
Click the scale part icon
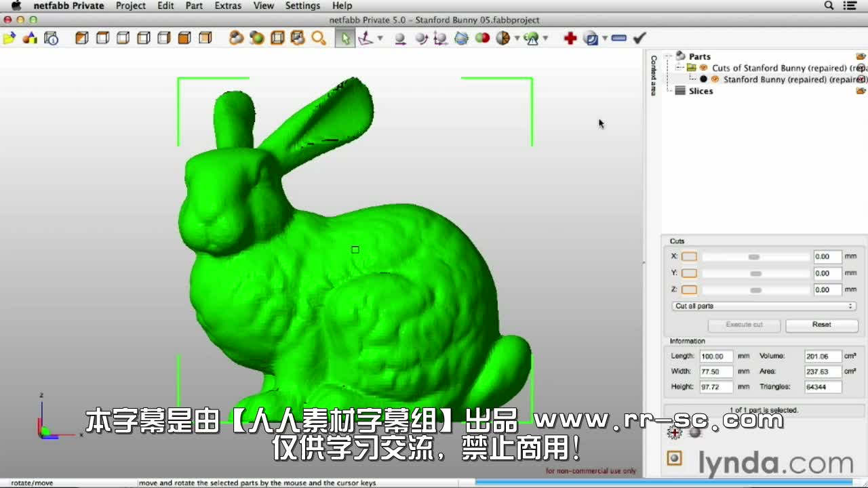441,38
